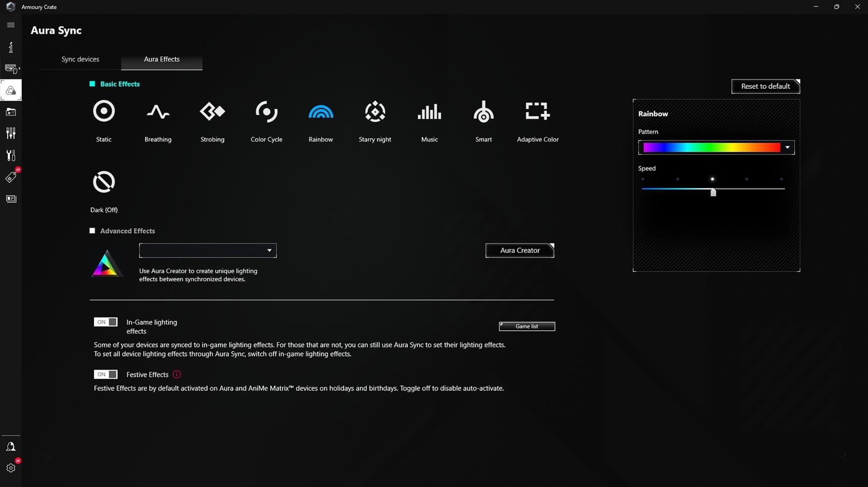Activate the Starry night effect
The image size is (868, 487).
pos(375,112)
